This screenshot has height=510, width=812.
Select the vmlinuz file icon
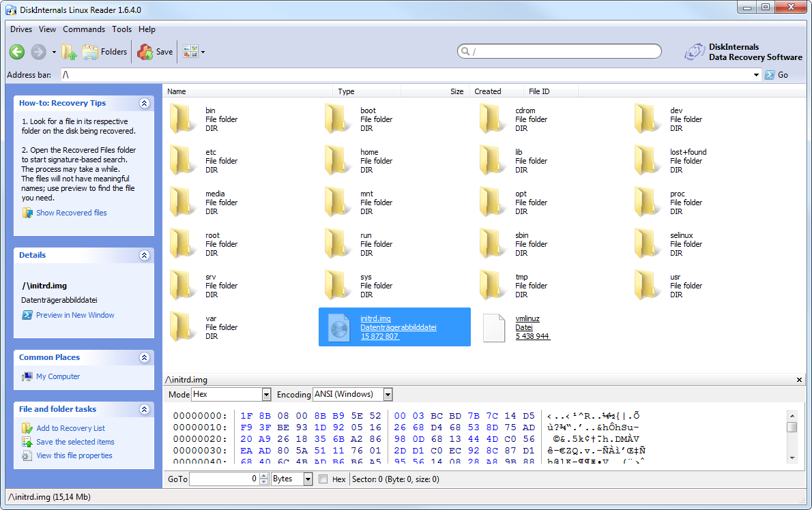pyautogui.click(x=493, y=327)
